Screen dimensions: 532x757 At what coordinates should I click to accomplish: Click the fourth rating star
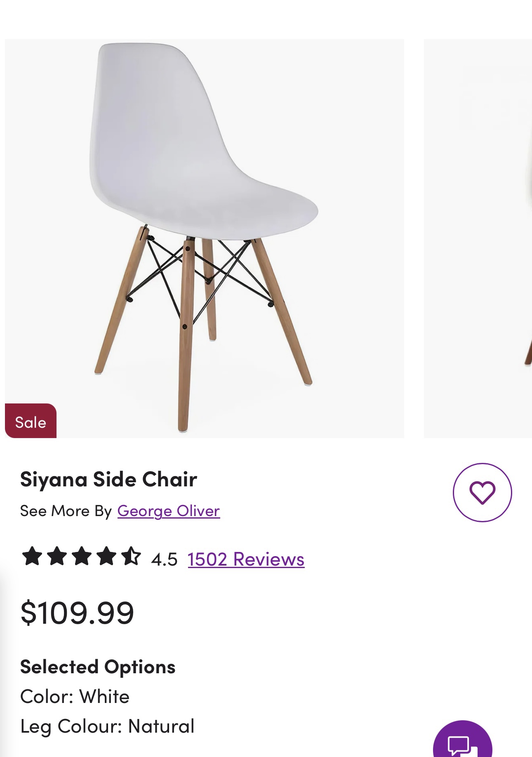pos(106,556)
